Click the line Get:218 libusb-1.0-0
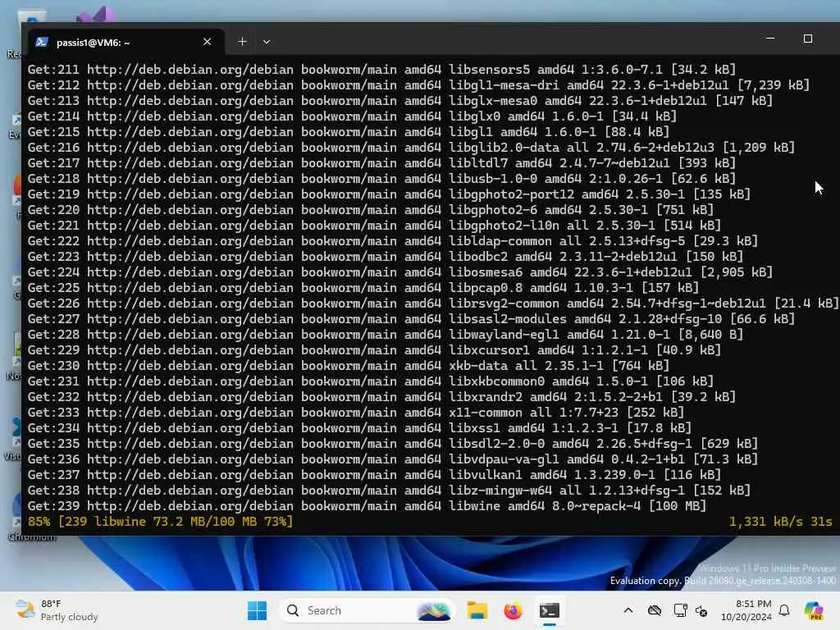The width and height of the screenshot is (840, 630). tap(382, 178)
